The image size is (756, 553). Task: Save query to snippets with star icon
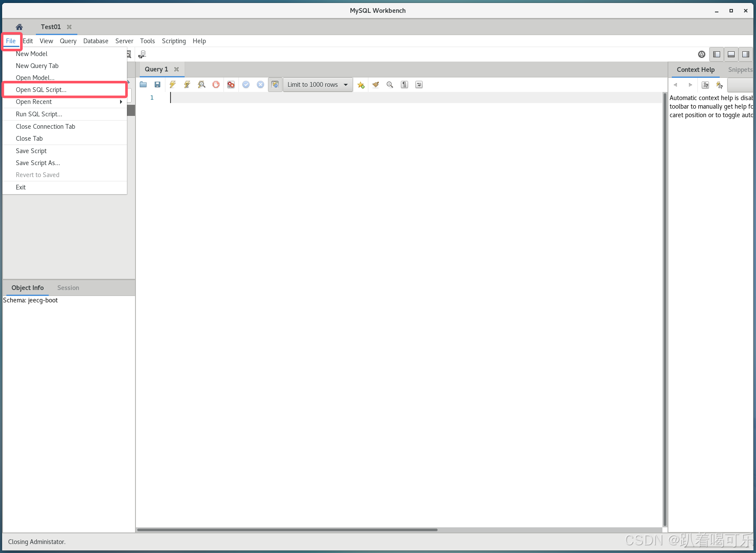(x=361, y=85)
